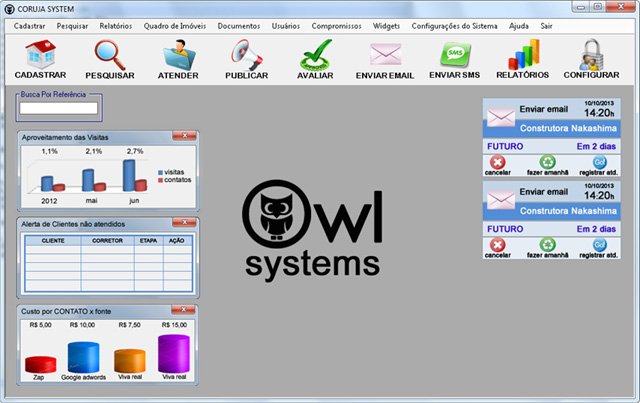Open the Usuários menu
Screen dimensions: 640x403
click(x=286, y=26)
